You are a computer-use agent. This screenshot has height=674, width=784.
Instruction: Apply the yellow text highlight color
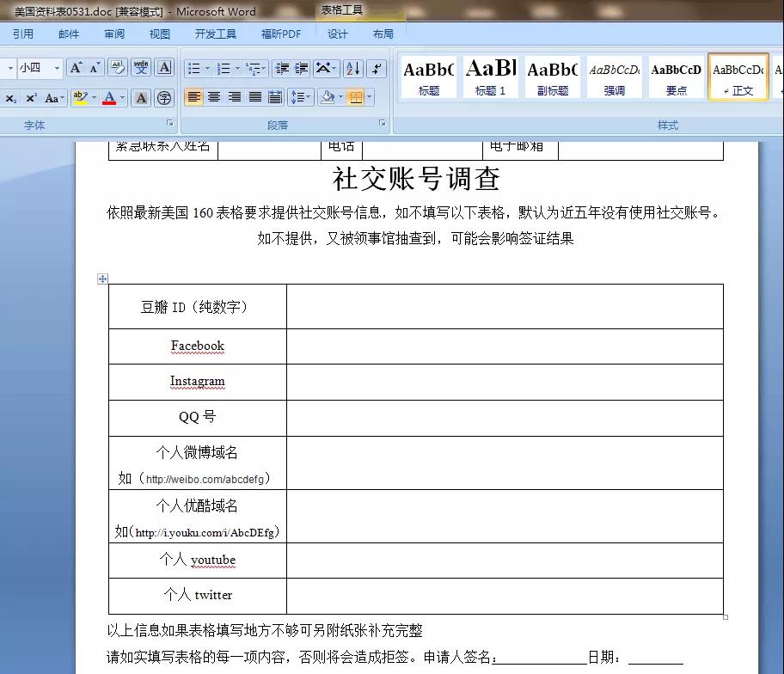pos(80,97)
